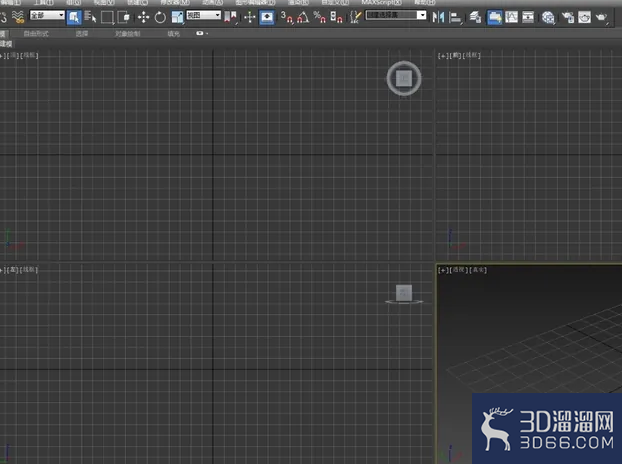Click front viewport 线框 shading label
Viewport: 622px width, 464px height.
[472, 56]
